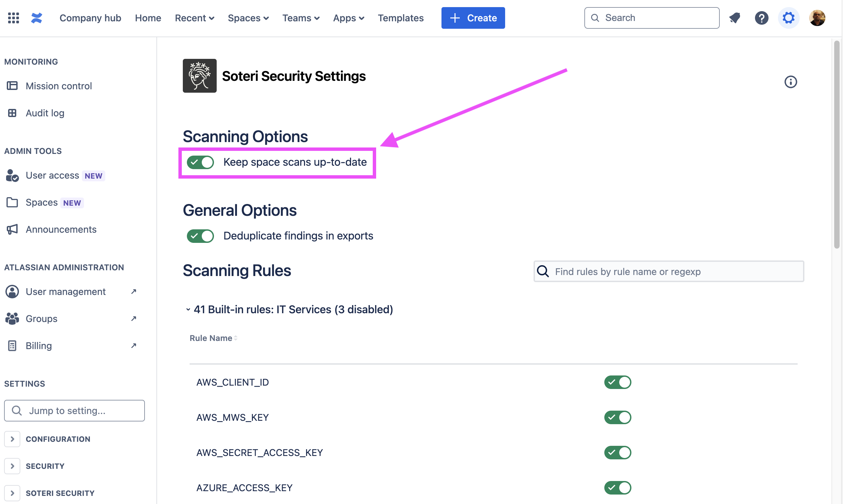Click the Spaces folder icon in sidebar

12,202
